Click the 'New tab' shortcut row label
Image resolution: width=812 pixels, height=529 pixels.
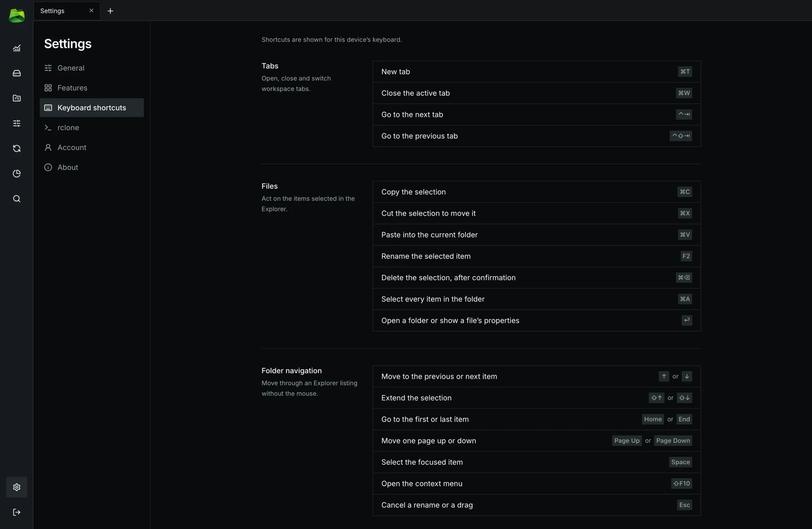coord(396,72)
